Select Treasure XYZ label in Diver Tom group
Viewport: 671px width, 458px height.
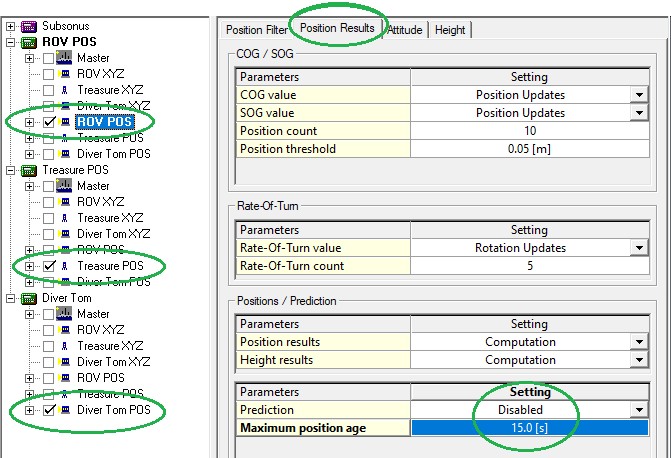(x=110, y=346)
